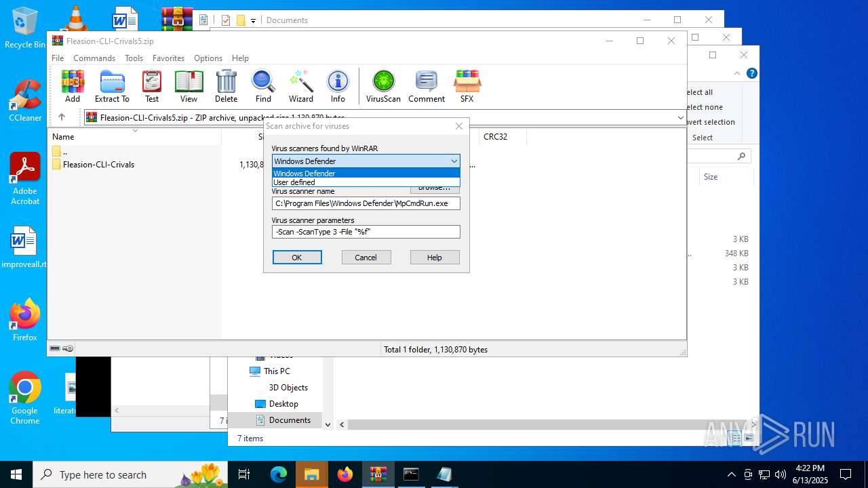This screenshot has height=488, width=868.
Task: Choose Windows Defender in the dropdown list
Action: (x=366, y=174)
